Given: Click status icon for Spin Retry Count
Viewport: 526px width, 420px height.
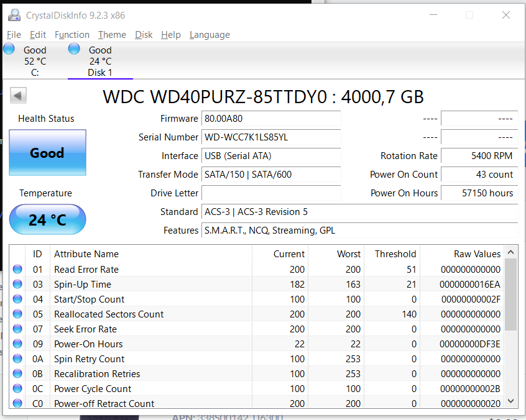Looking at the screenshot, I should (17, 359).
